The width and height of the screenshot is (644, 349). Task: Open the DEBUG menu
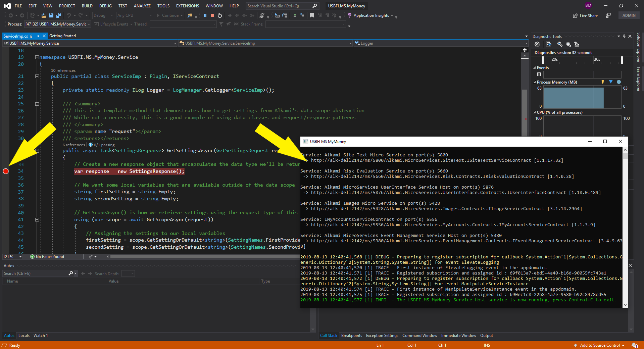click(x=105, y=6)
